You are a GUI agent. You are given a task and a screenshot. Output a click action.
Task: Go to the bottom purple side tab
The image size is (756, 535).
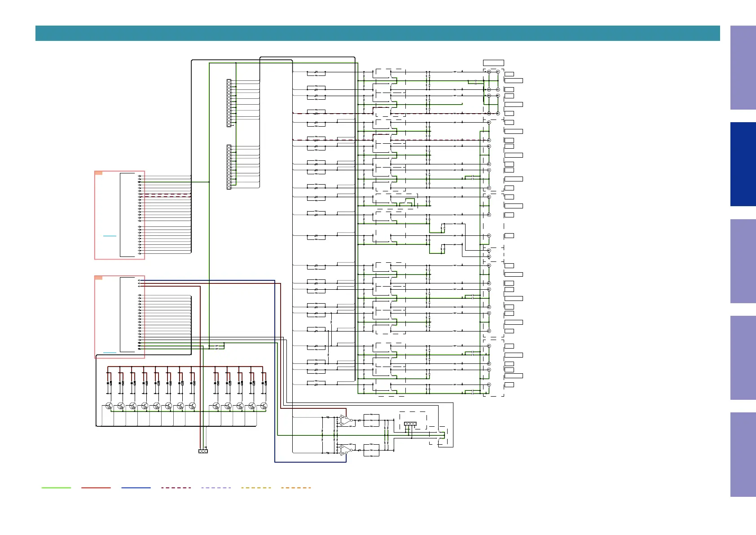[743, 454]
